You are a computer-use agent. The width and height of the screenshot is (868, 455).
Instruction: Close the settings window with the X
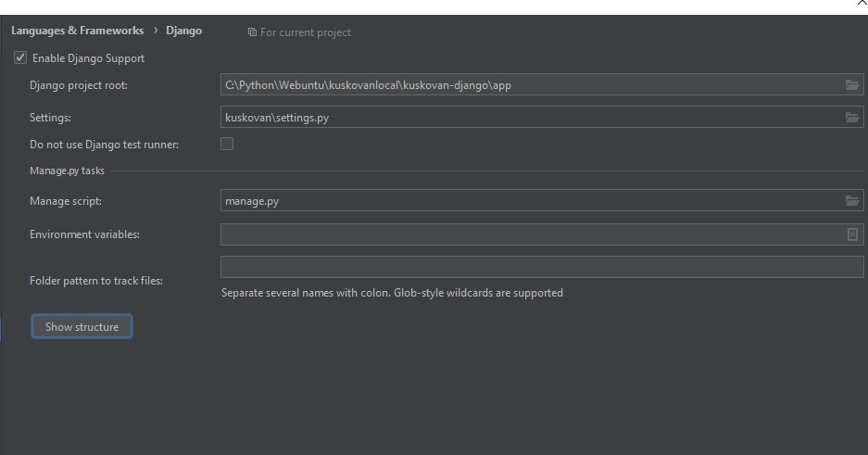pos(862,3)
